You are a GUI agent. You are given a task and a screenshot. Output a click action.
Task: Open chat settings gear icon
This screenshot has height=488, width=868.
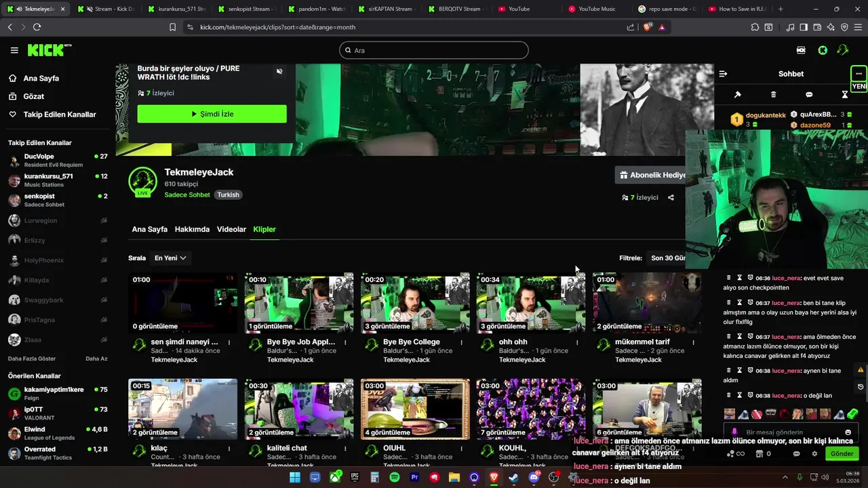[x=814, y=454]
